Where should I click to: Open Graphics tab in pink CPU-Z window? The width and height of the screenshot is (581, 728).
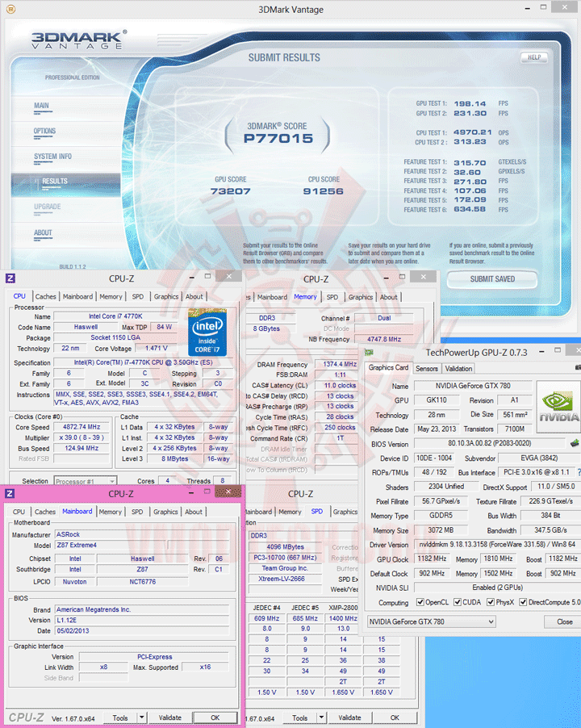coord(165,511)
